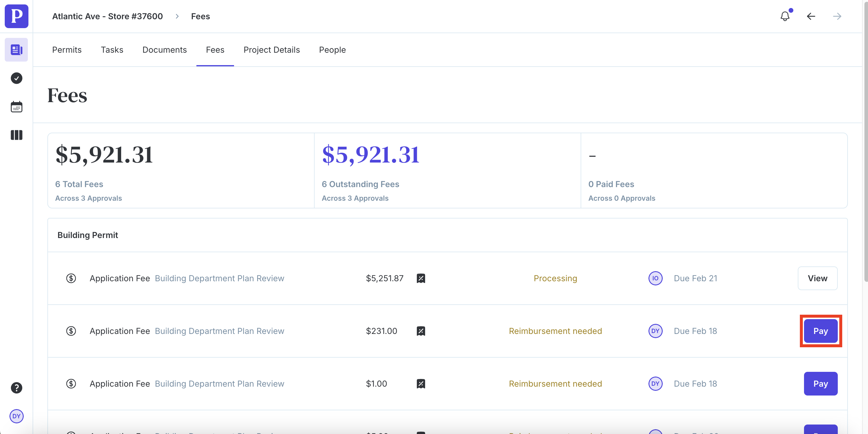Click the back arrow in header
Viewport: 868px width, 434px height.
click(811, 16)
